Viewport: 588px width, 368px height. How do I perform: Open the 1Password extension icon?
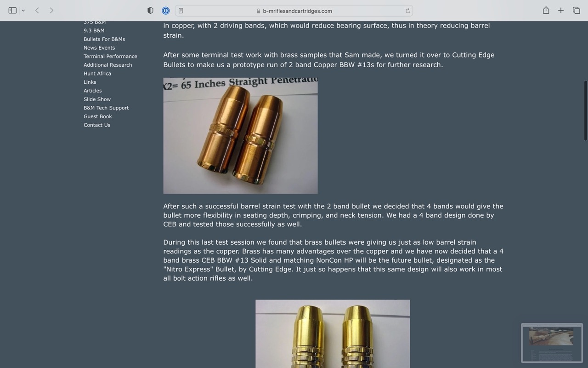166,11
